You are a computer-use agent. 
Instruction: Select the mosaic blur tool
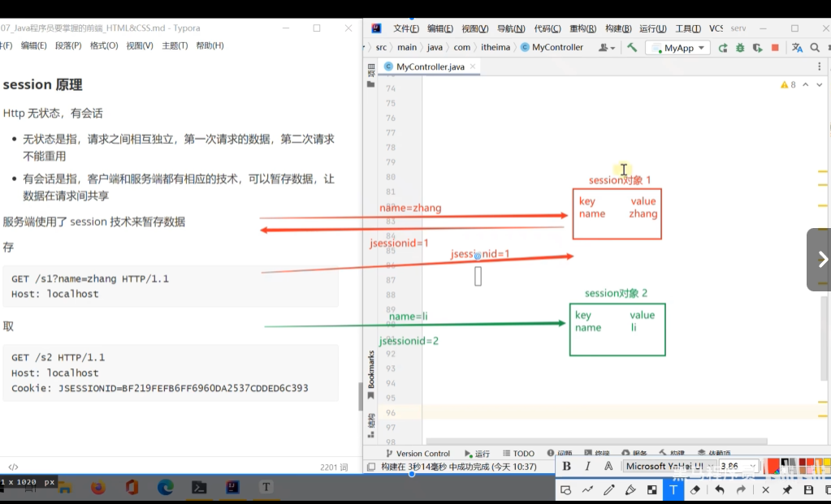click(x=651, y=490)
